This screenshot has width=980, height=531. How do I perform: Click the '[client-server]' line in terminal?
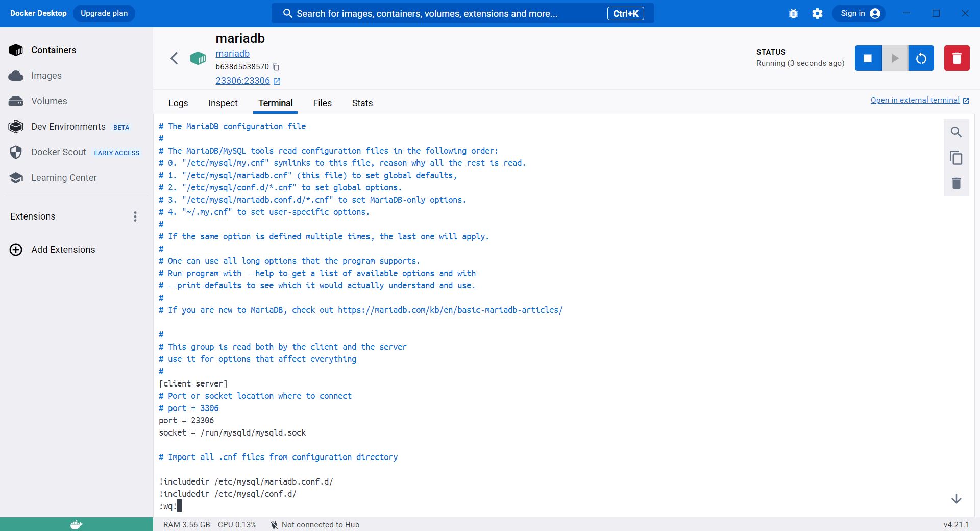pos(193,383)
